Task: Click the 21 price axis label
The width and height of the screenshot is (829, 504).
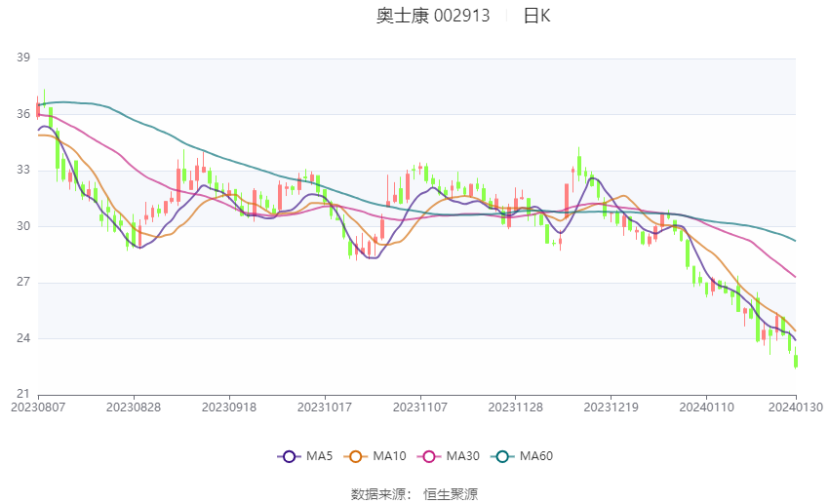Action: (x=23, y=394)
